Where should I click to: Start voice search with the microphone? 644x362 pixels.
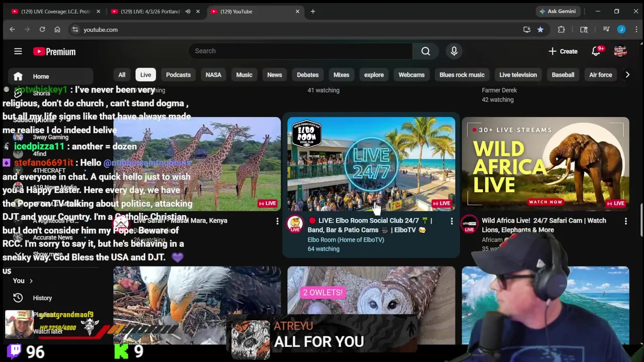454,51
